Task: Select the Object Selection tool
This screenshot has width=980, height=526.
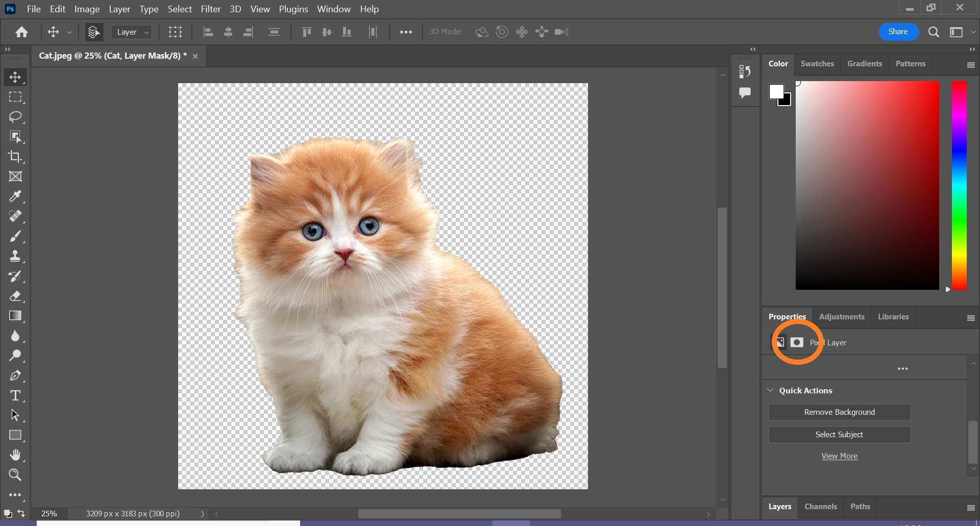Action: tap(15, 137)
